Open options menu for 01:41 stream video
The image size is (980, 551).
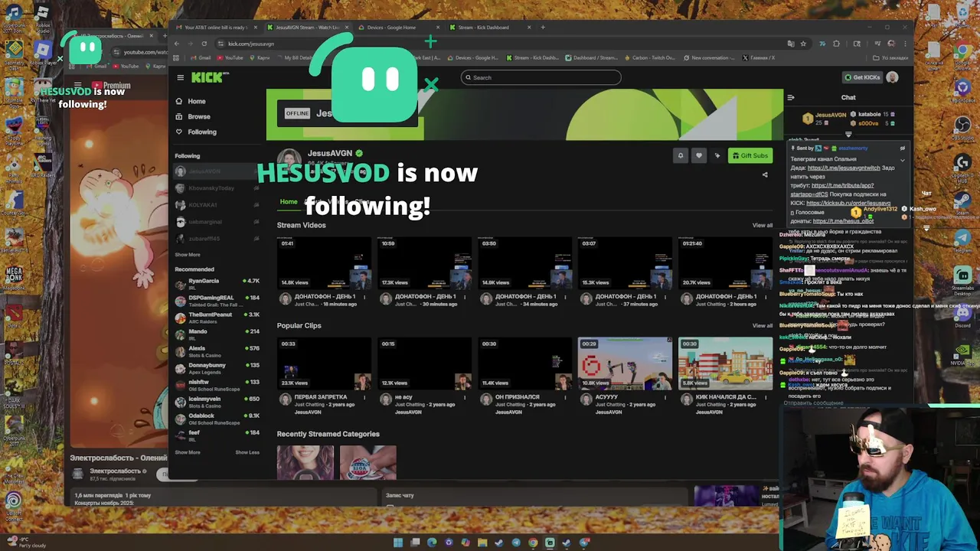pos(364,297)
